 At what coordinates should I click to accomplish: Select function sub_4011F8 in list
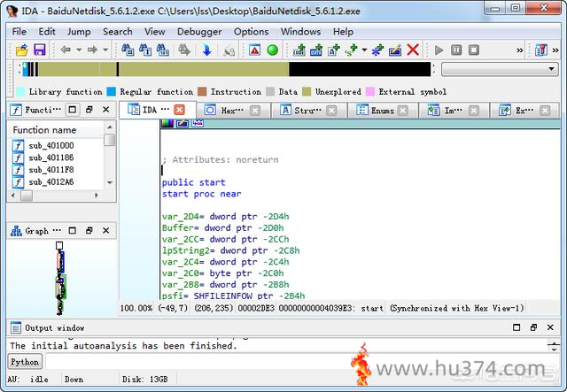51,170
